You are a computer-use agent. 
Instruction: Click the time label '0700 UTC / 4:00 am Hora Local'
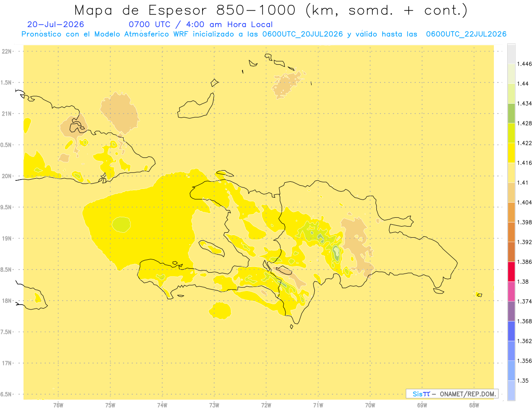click(200, 24)
